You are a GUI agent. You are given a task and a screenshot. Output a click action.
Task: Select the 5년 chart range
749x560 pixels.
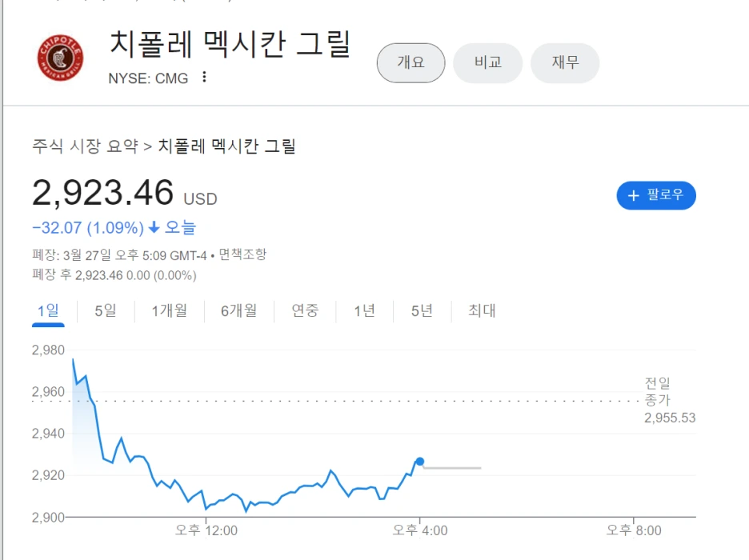coord(422,310)
